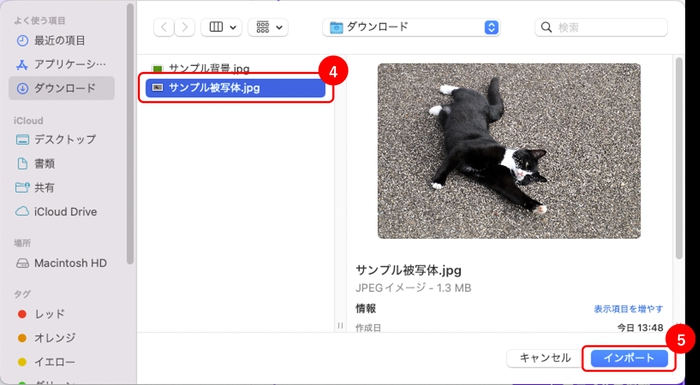
Task: Click the download arrow icon in sidebar
Action: click(22, 88)
